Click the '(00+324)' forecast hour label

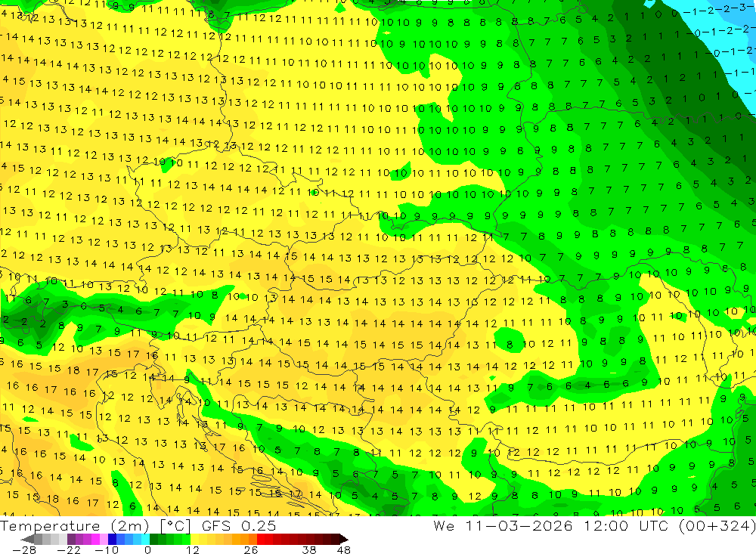pyautogui.click(x=717, y=525)
